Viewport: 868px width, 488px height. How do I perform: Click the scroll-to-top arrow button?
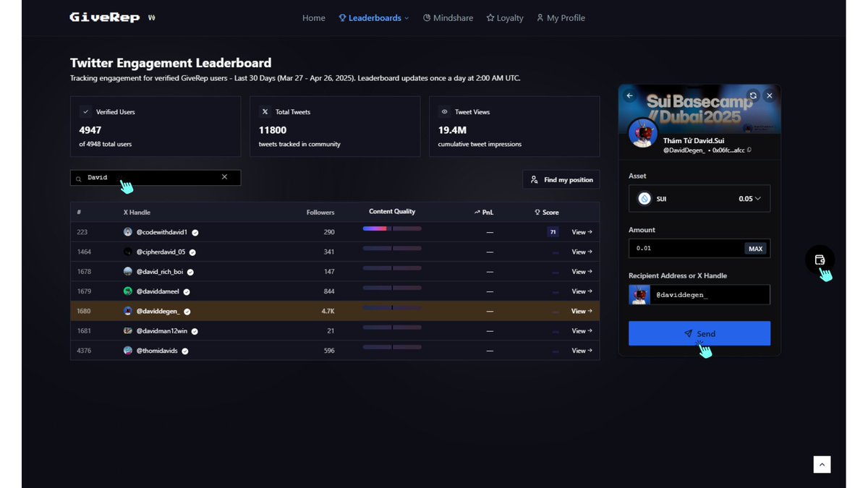[822, 464]
